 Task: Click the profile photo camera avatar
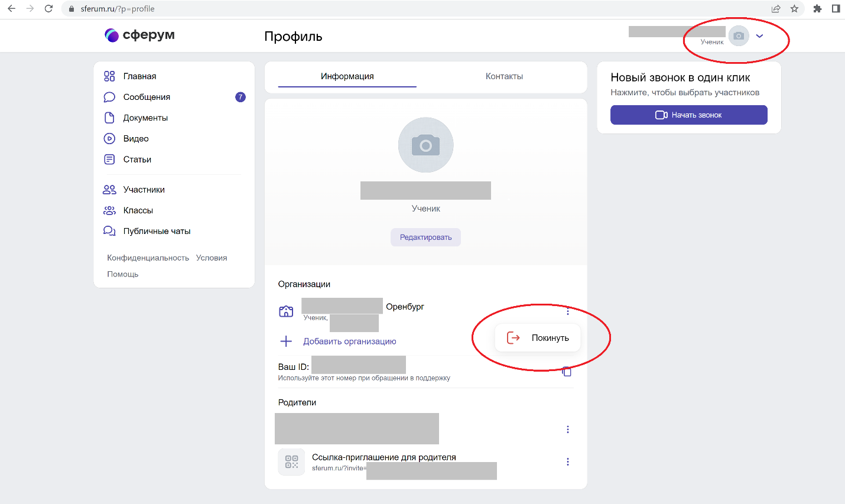tap(425, 145)
